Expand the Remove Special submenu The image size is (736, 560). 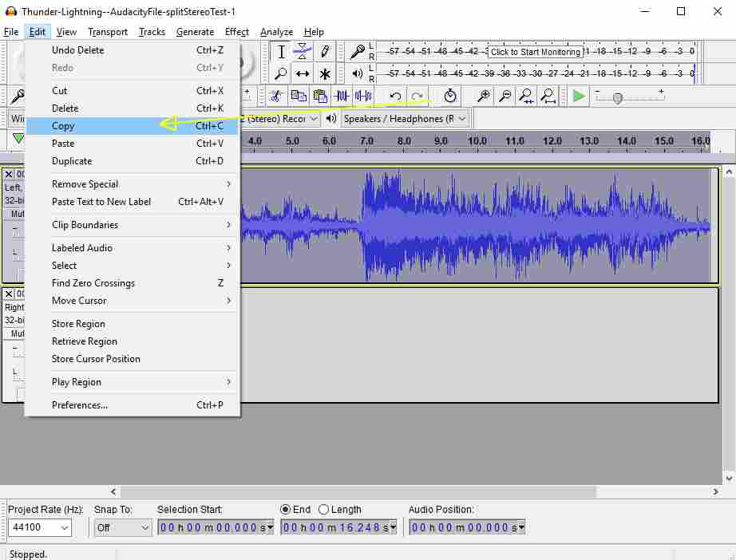click(x=85, y=184)
